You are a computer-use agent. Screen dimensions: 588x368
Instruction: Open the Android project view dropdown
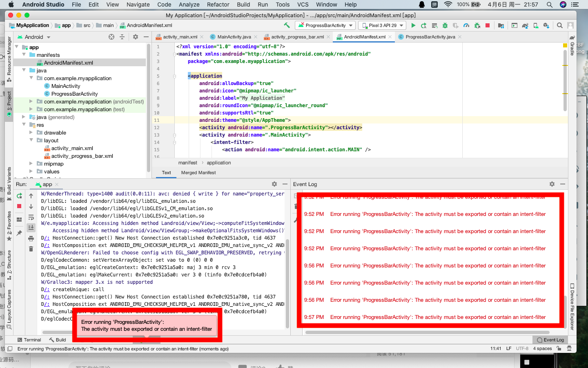tap(34, 37)
